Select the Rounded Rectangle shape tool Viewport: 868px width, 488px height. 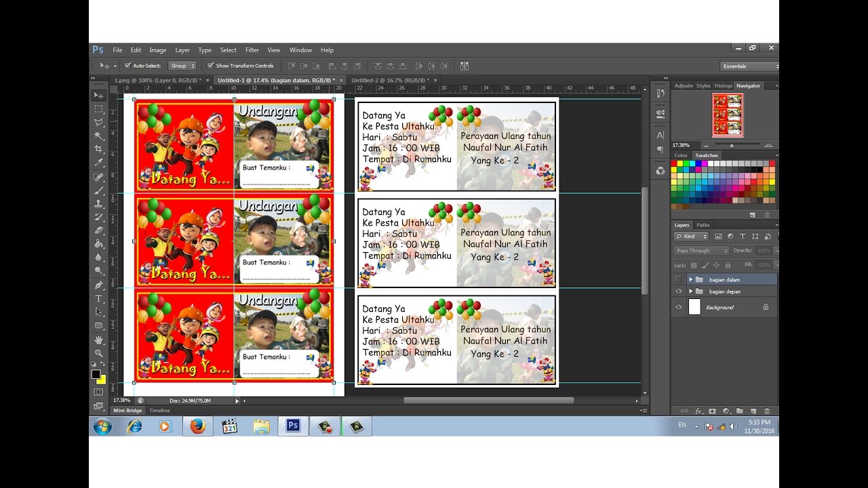point(99,326)
